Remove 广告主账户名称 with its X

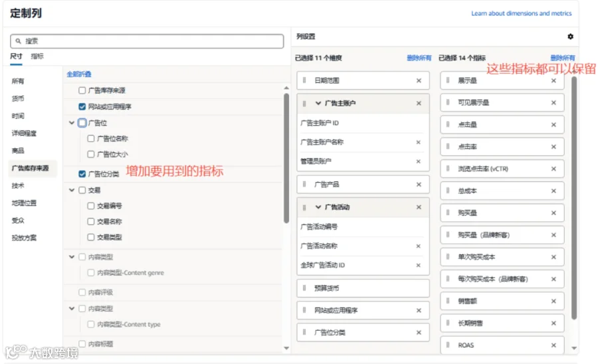[x=419, y=142]
